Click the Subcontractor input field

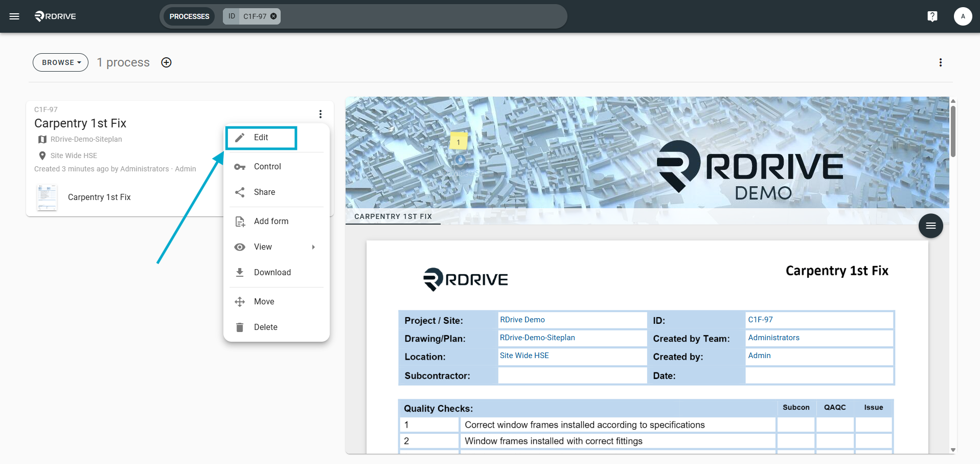pyautogui.click(x=572, y=375)
